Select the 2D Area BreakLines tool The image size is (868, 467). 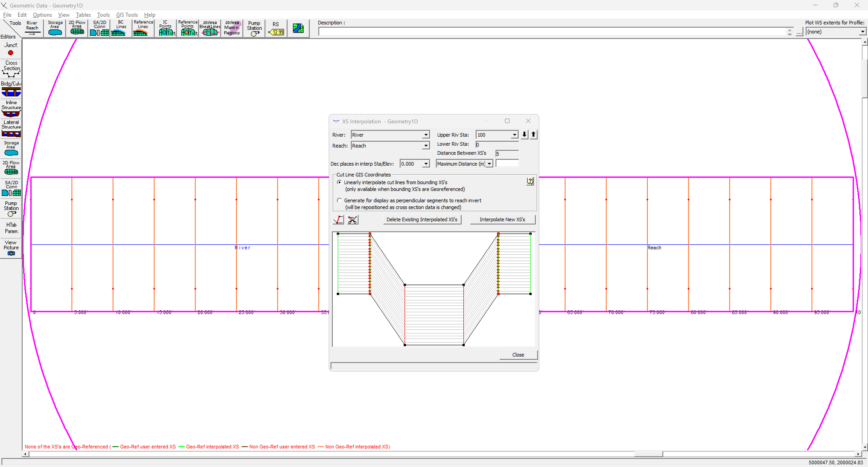pyautogui.click(x=210, y=28)
